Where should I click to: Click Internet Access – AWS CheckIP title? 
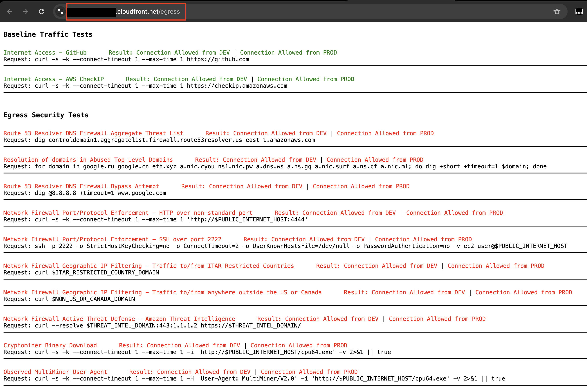tap(53, 79)
